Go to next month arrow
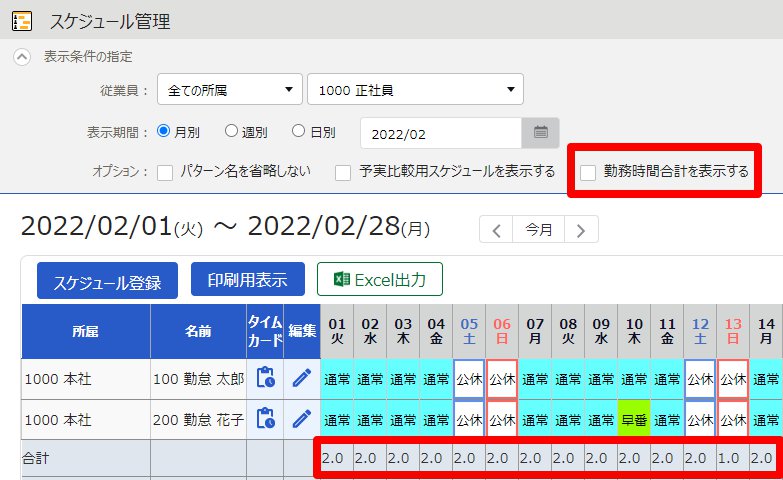The image size is (783, 480). coord(581,230)
